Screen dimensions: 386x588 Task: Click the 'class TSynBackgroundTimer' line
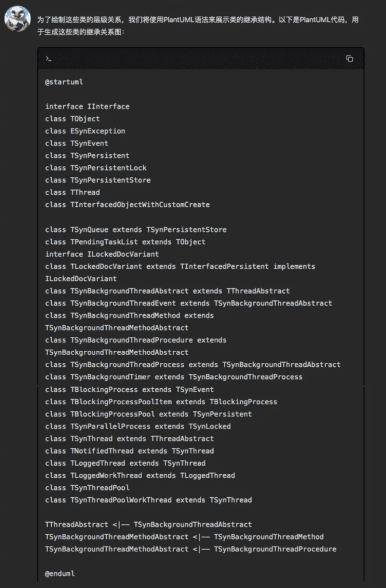[173, 377]
